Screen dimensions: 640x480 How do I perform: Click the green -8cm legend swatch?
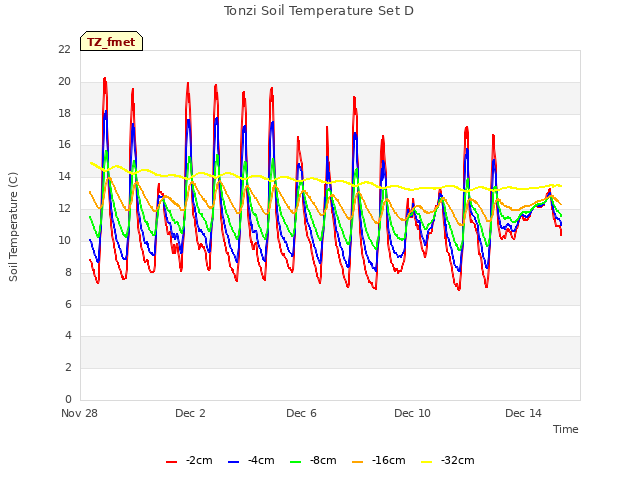[296, 462]
